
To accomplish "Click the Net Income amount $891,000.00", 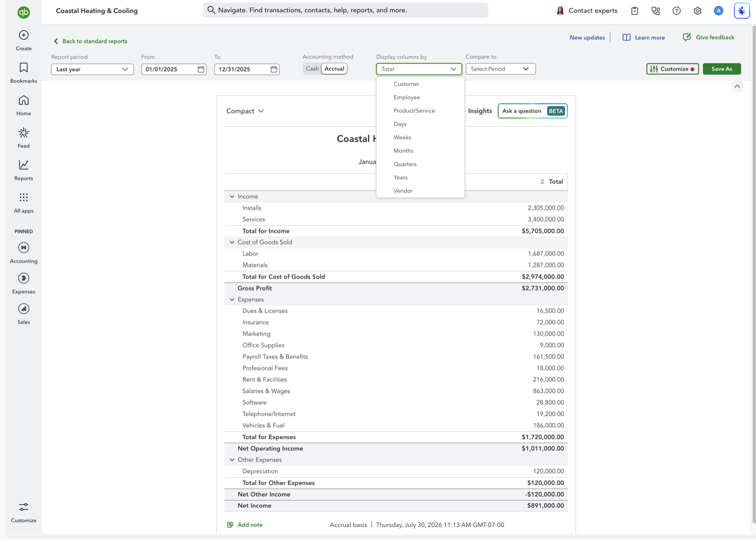I will coord(545,506).
